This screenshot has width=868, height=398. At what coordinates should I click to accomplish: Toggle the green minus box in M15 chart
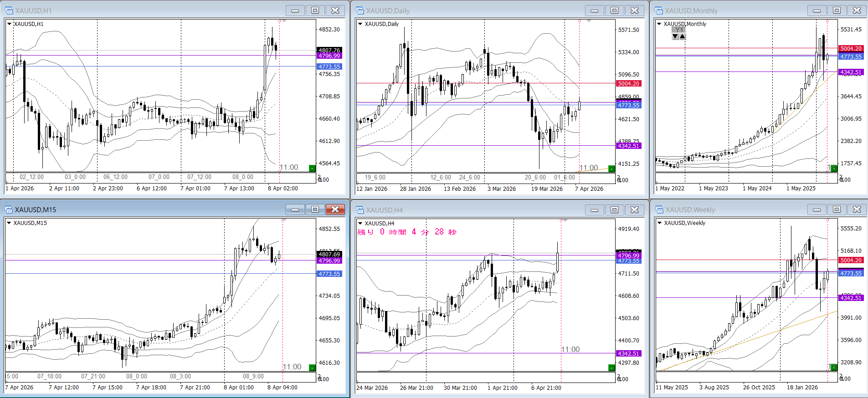coord(312,367)
